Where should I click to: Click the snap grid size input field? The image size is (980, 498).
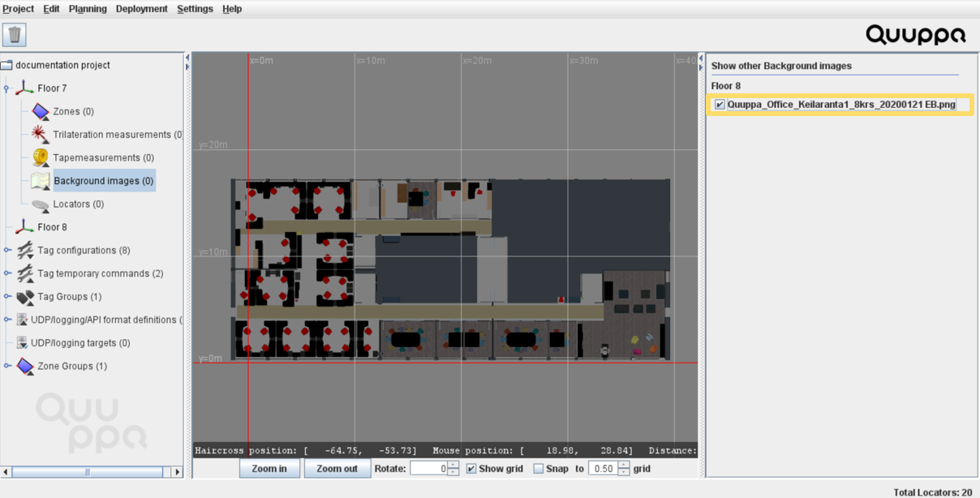point(602,469)
